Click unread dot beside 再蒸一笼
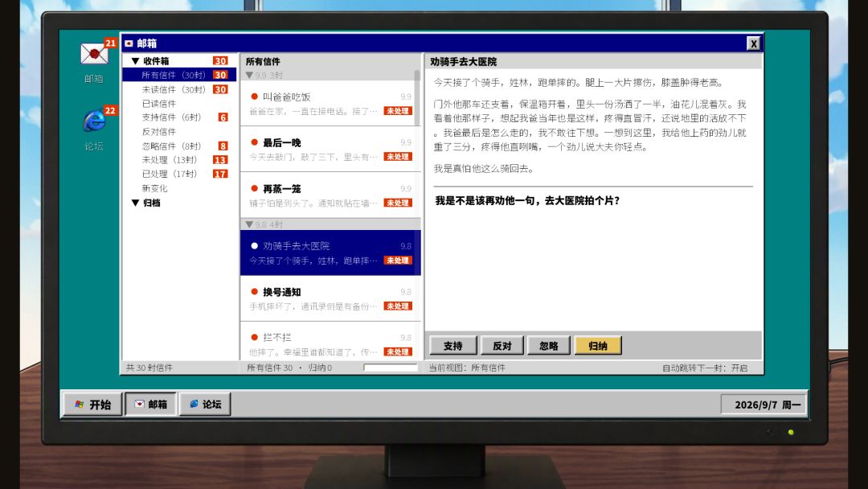Viewport: 868px width, 489px height. click(255, 188)
